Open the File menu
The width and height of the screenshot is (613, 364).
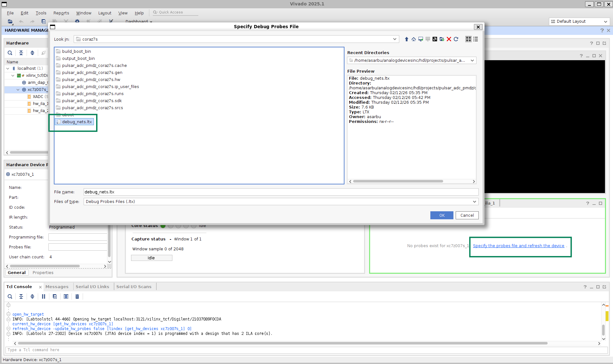tap(10, 13)
